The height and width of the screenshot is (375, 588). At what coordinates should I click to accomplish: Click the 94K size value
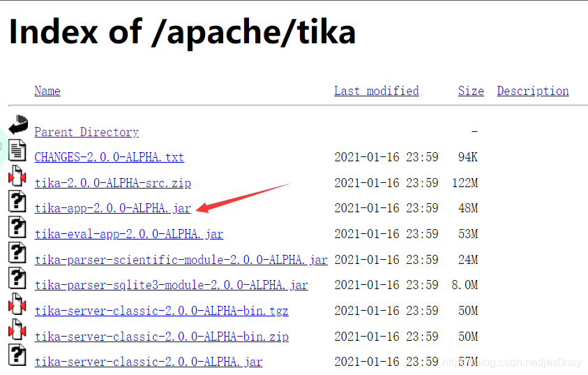click(x=467, y=157)
